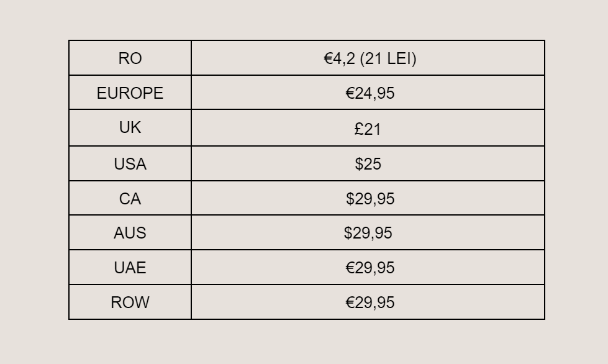Click the euro sign in Europe price
The height and width of the screenshot is (364, 608).
(350, 93)
